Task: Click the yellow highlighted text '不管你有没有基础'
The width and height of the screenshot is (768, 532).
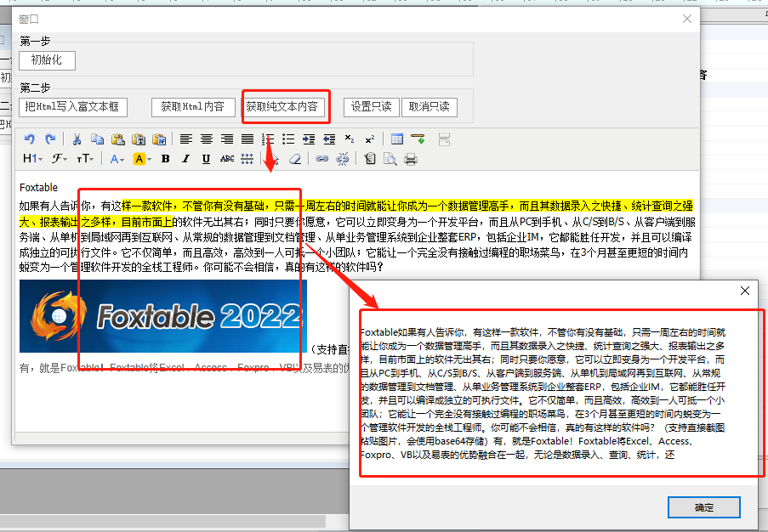Action: coord(224,206)
